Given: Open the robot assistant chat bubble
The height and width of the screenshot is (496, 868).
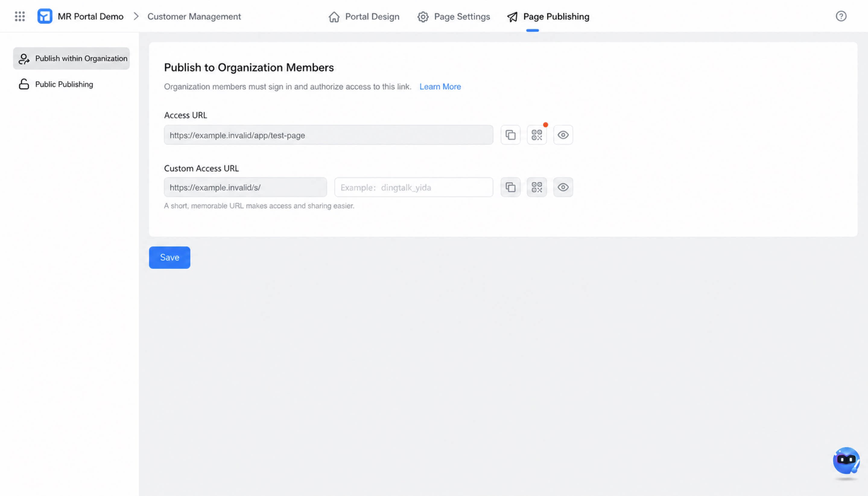Looking at the screenshot, I should click(846, 461).
